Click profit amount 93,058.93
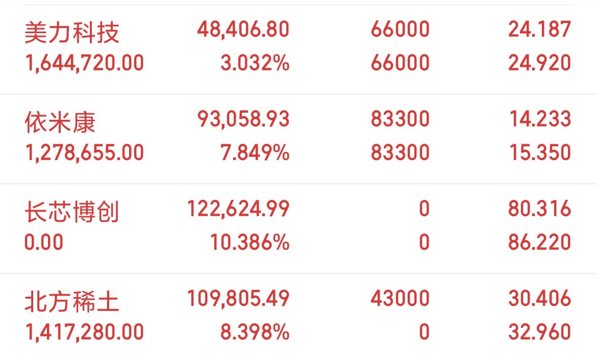597x364 pixels. 243,119
